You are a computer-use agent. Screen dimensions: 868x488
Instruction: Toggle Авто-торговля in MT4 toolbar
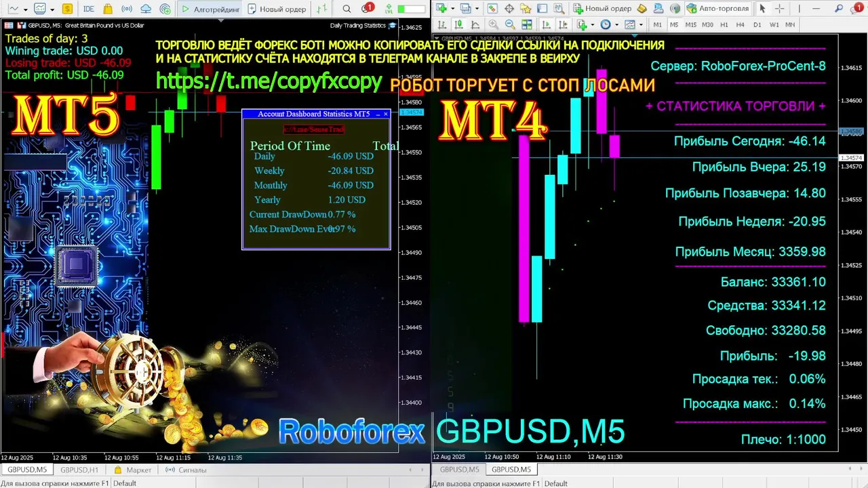(x=718, y=8)
